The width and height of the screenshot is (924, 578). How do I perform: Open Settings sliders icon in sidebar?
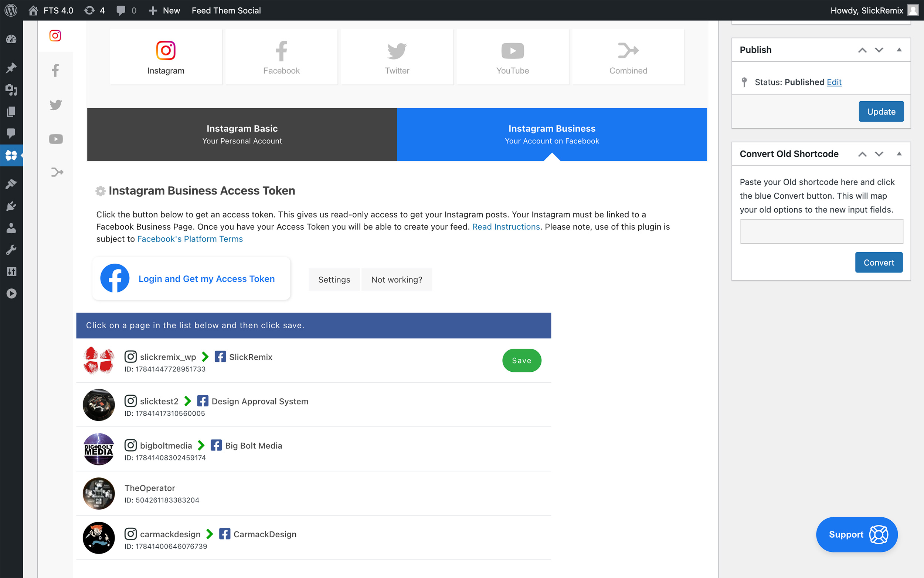[11, 272]
